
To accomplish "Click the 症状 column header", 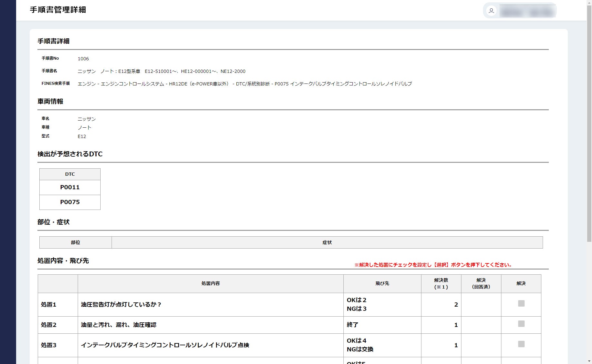I will click(x=327, y=242).
